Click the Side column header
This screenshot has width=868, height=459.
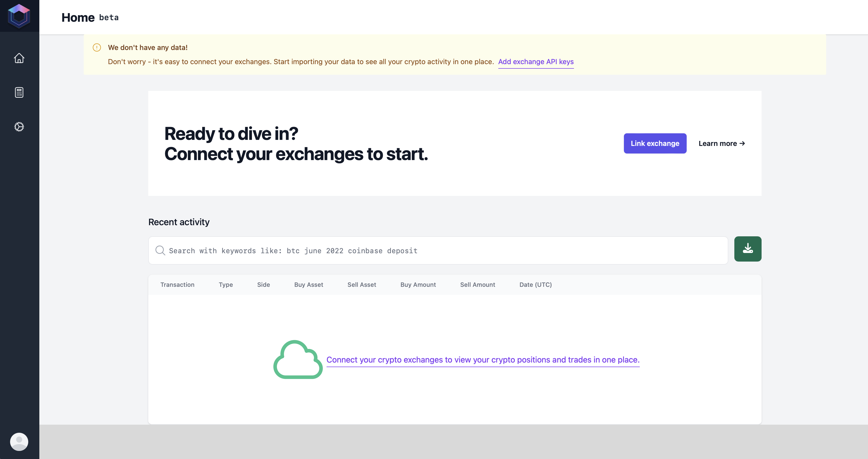click(x=264, y=285)
